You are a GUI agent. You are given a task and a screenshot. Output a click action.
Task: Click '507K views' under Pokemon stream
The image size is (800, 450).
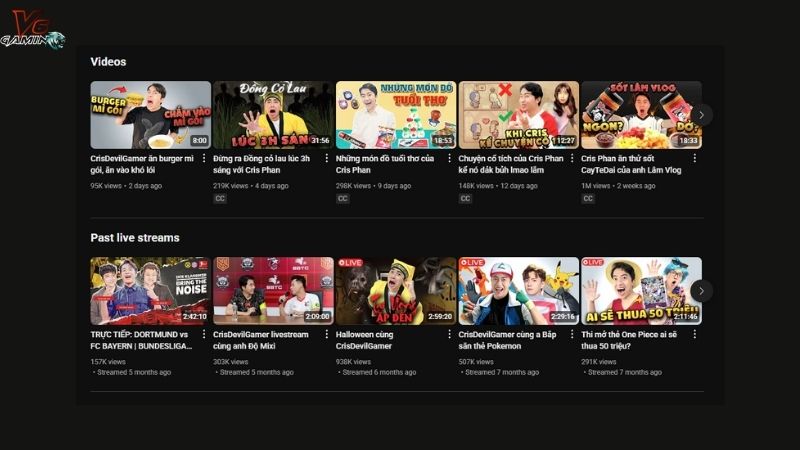[x=476, y=362]
